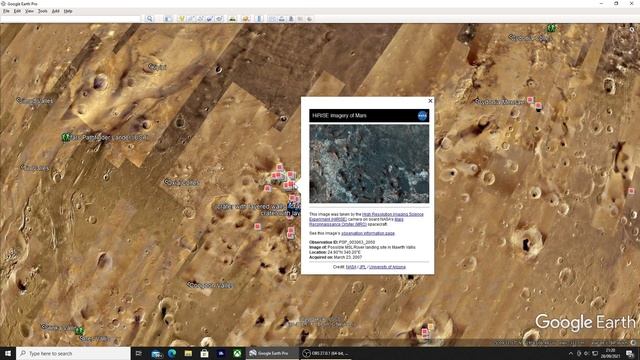Viewport: 640px width, 360px height.
Task: Open the observation information page link
Action: pos(368,233)
